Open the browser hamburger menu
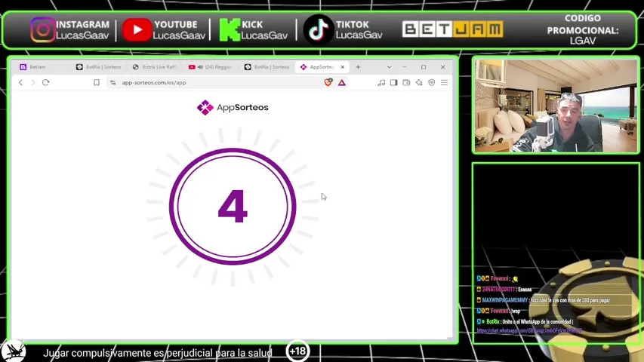644x362 pixels. (445, 82)
